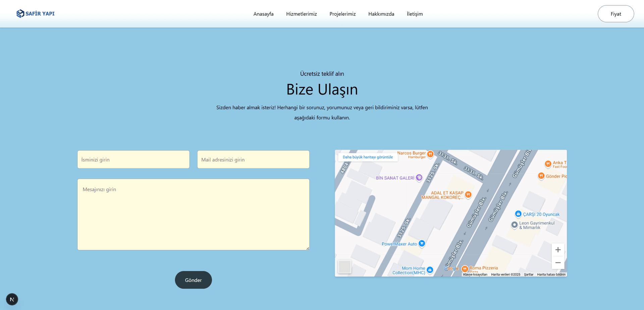This screenshot has height=310, width=644.
Task: Open the Hizmetlerimiz menu item
Action: (301, 14)
